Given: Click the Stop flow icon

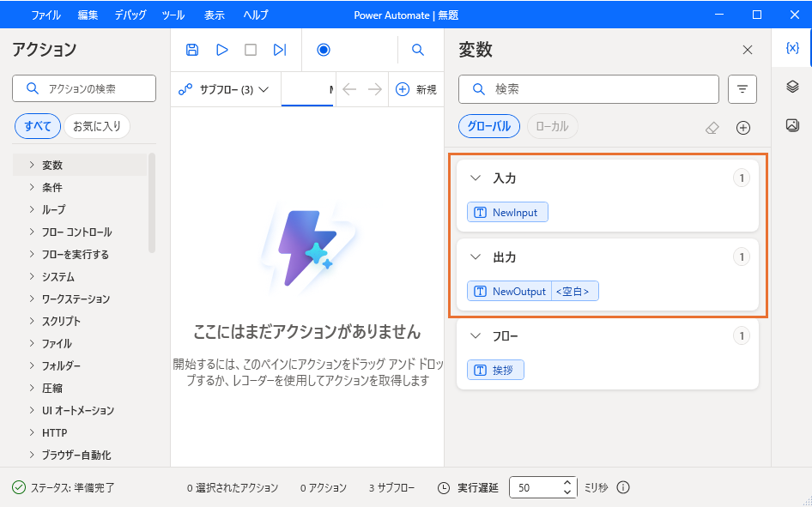Looking at the screenshot, I should (251, 50).
